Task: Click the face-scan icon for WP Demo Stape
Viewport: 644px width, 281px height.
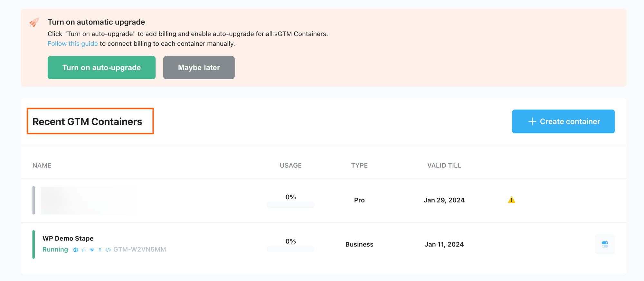Action: [x=100, y=250]
